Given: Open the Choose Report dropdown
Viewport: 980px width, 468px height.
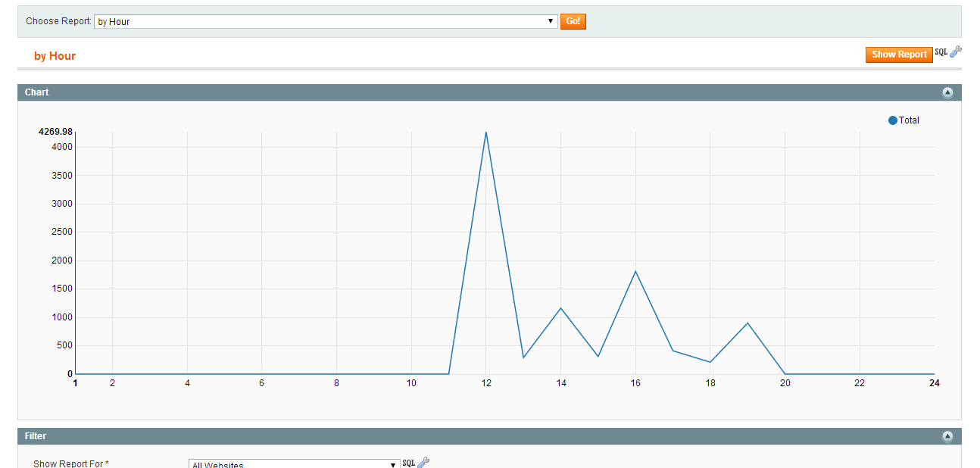Looking at the screenshot, I should (x=326, y=21).
